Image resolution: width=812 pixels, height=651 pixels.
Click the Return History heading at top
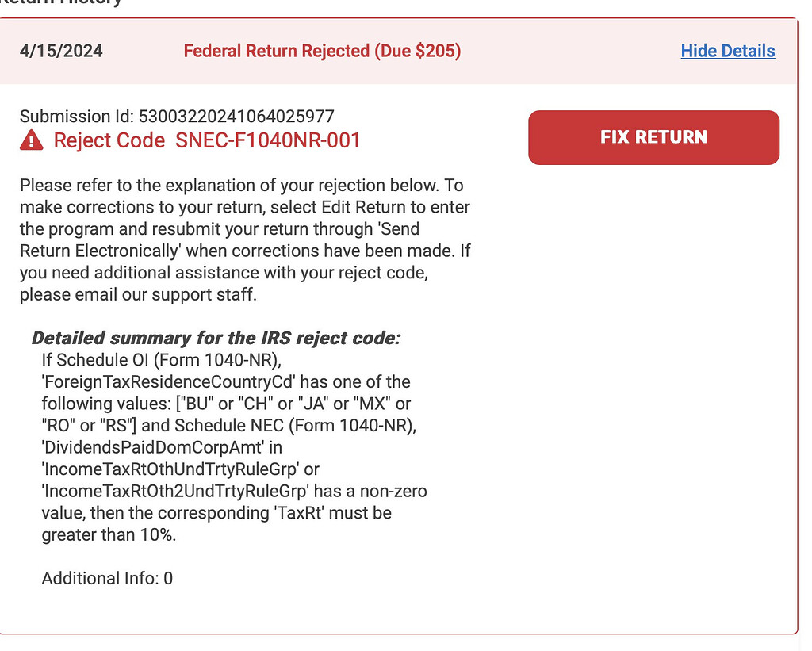click(63, 2)
